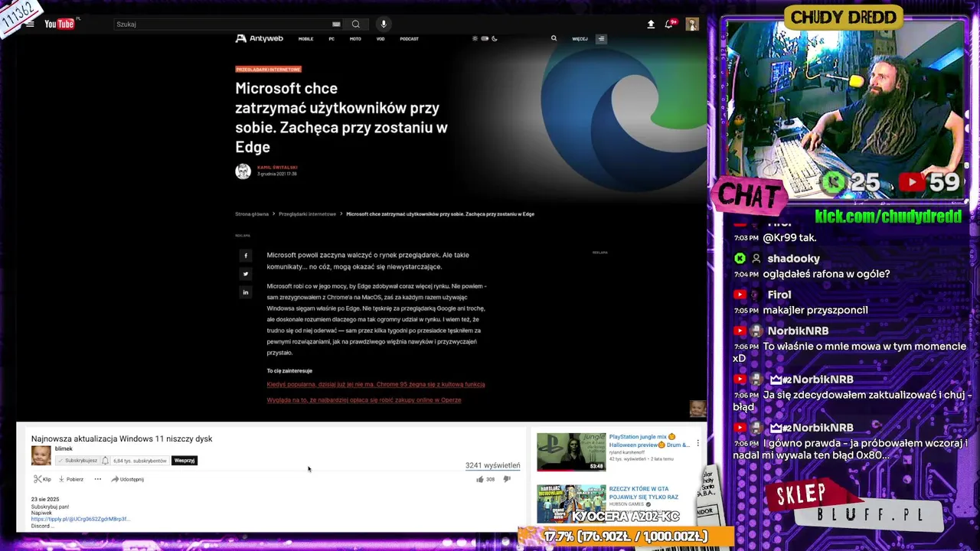
Task: Click the Antyweb site logo
Action: pyautogui.click(x=260, y=38)
